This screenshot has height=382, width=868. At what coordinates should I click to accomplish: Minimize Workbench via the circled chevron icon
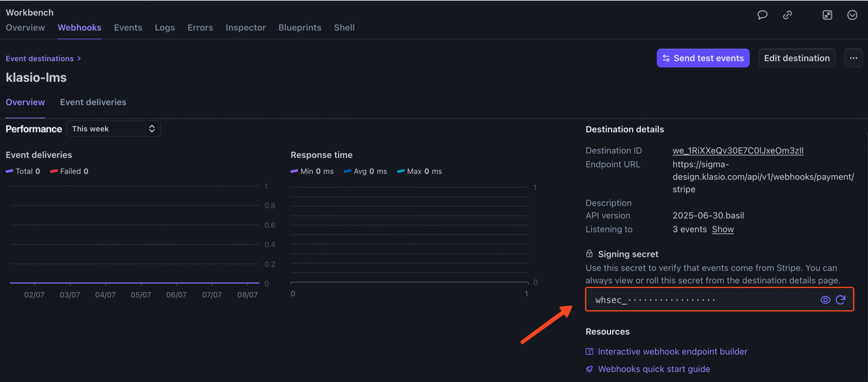852,15
